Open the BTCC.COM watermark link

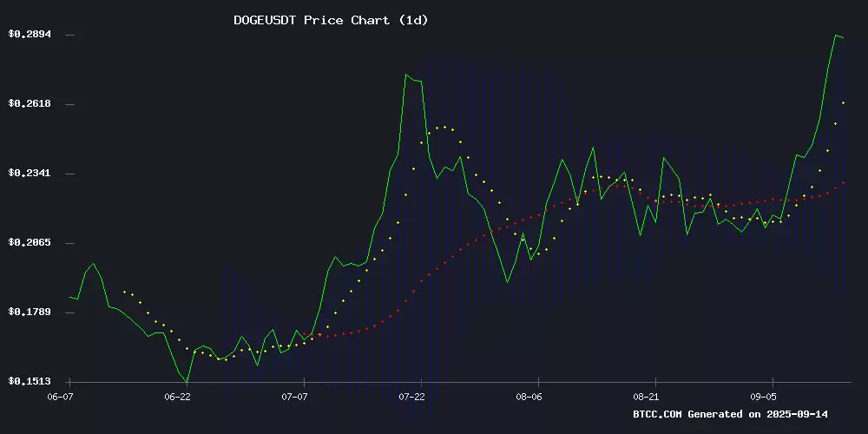(x=658, y=415)
